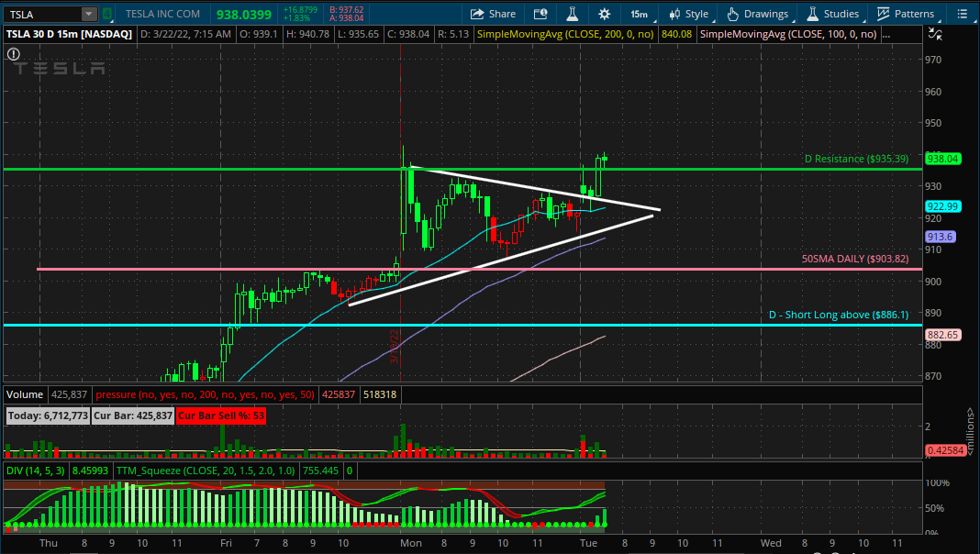Click the Mon label on time axis
The height and width of the screenshot is (554, 980).
pyautogui.click(x=410, y=543)
